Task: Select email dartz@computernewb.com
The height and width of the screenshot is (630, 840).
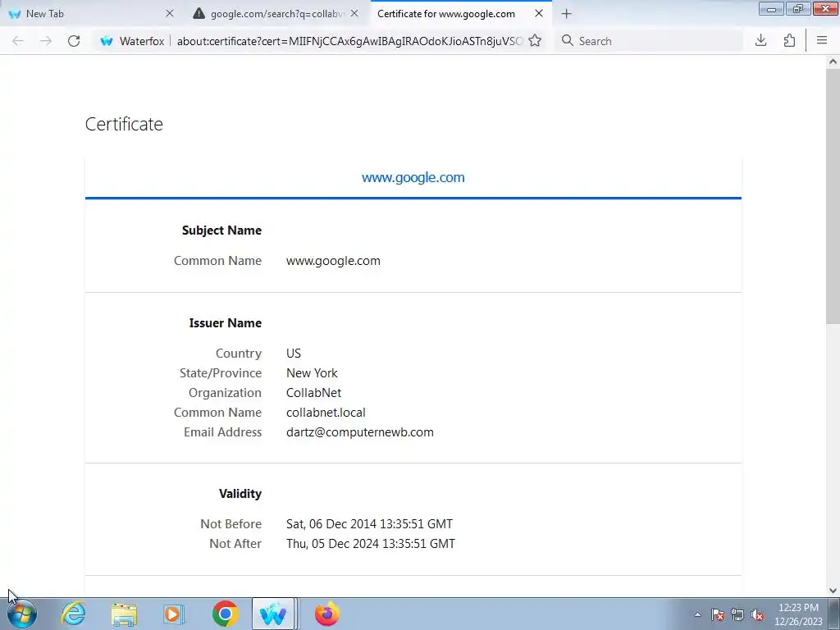Action: [x=360, y=432]
